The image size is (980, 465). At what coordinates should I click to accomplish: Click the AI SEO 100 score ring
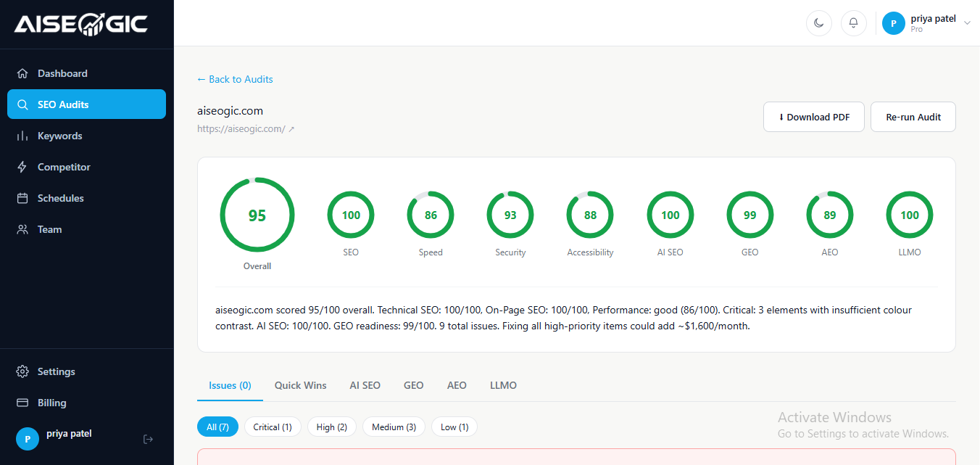670,215
